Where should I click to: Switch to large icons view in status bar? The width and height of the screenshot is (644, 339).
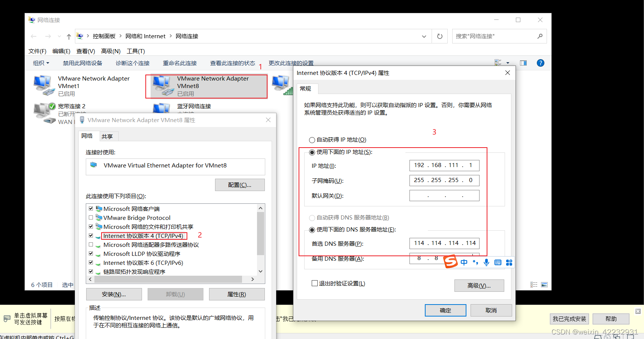point(544,285)
